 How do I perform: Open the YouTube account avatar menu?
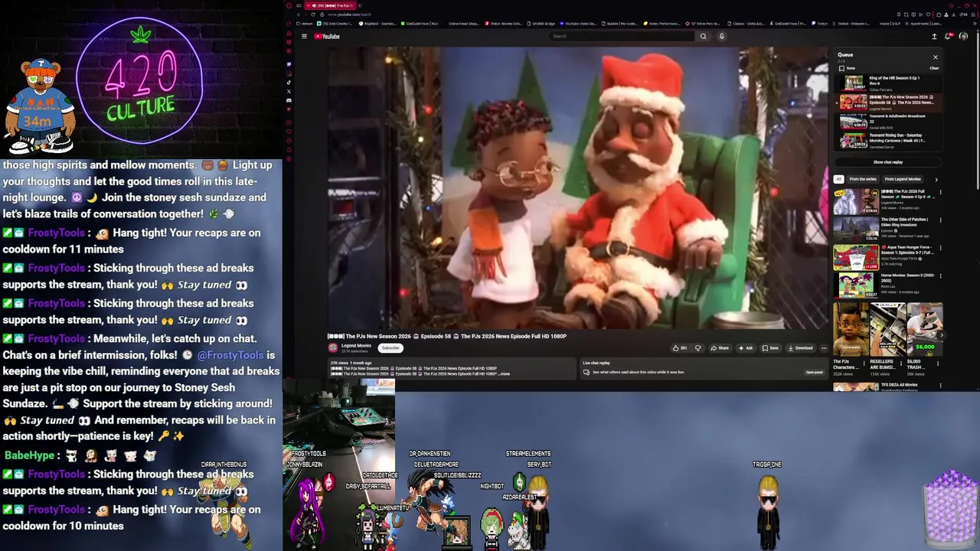[963, 36]
